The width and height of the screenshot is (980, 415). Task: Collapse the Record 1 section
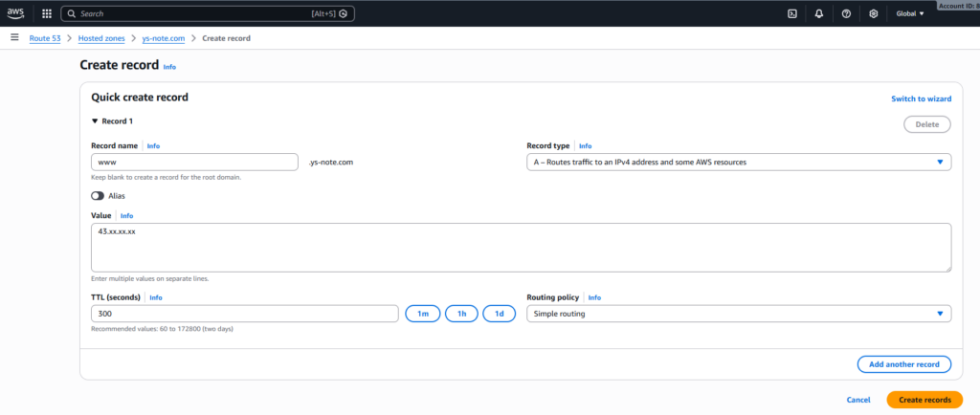(95, 121)
